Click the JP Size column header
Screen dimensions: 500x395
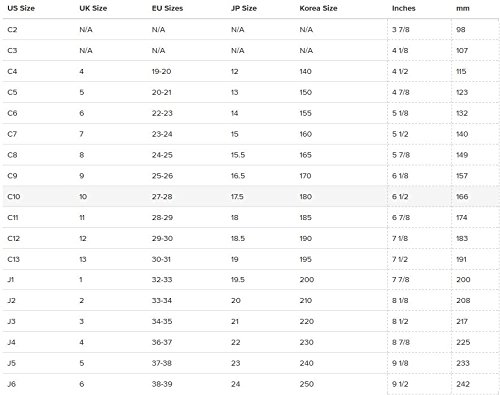click(244, 8)
